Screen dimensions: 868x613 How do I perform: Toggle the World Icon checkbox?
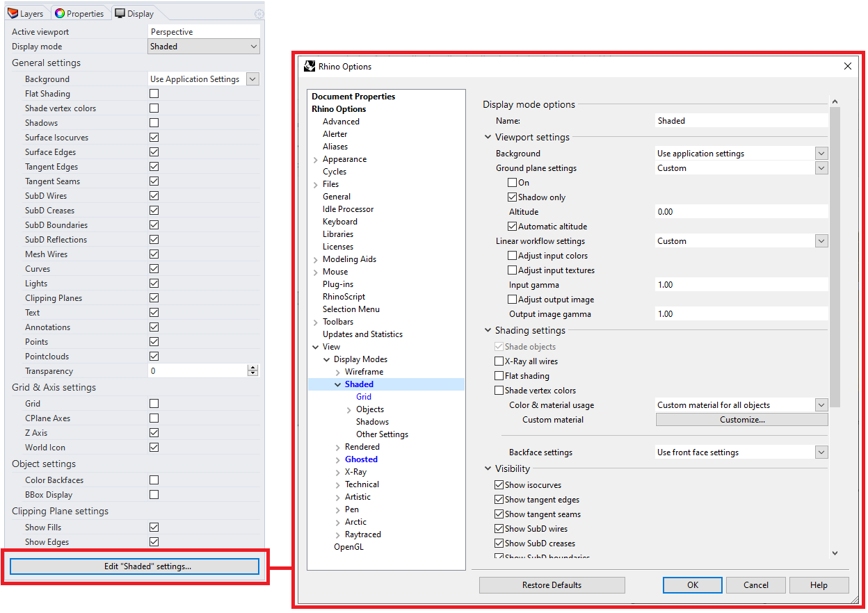[154, 448]
